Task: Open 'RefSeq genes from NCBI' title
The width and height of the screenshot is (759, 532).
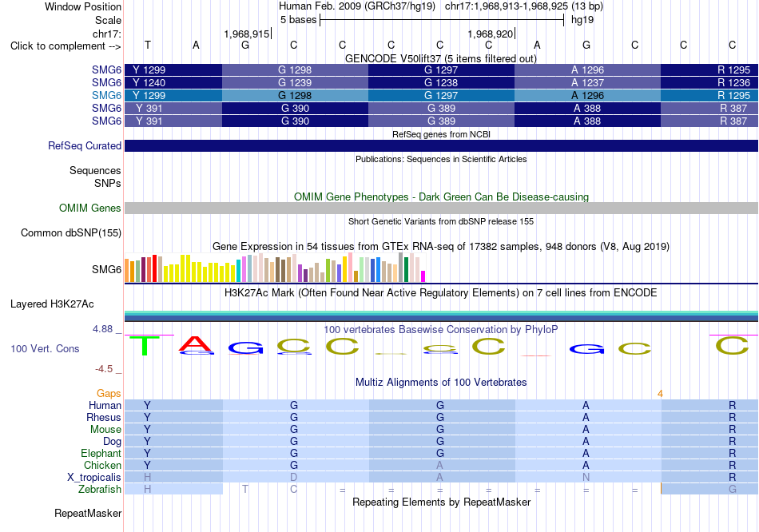Action: click(x=441, y=134)
